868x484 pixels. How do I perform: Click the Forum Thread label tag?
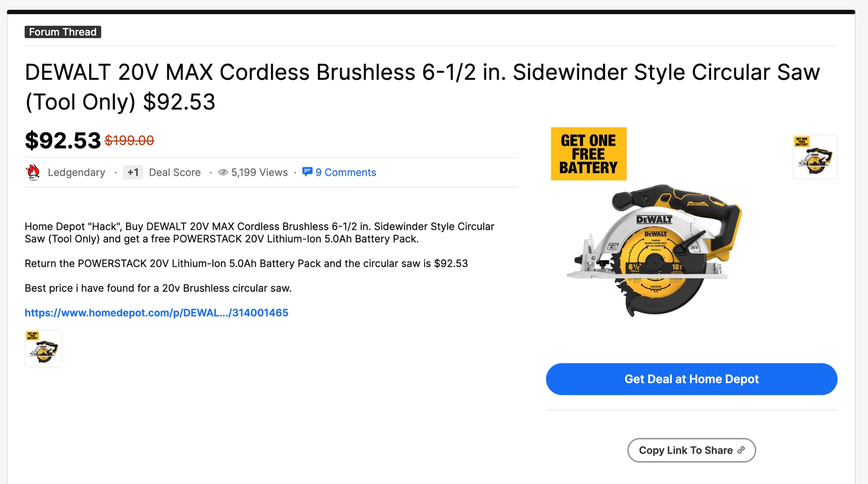coord(63,32)
